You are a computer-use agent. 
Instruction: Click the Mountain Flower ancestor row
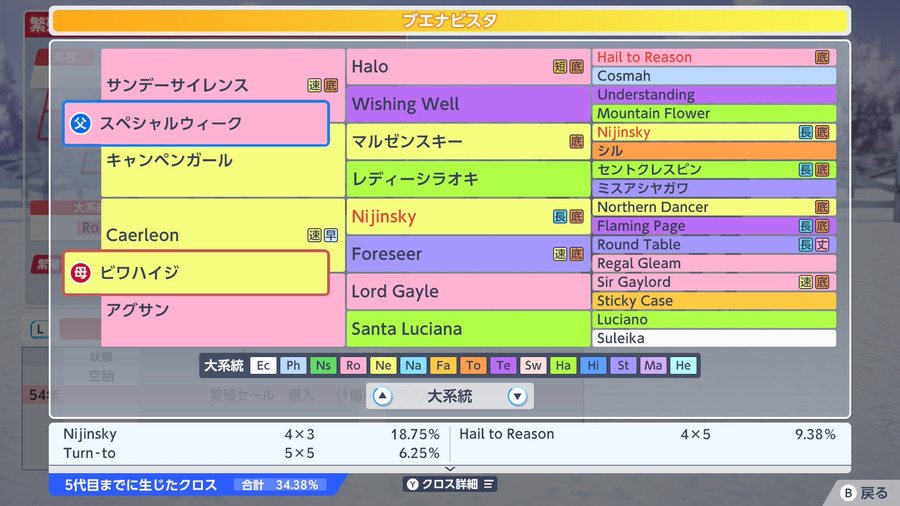tap(714, 114)
